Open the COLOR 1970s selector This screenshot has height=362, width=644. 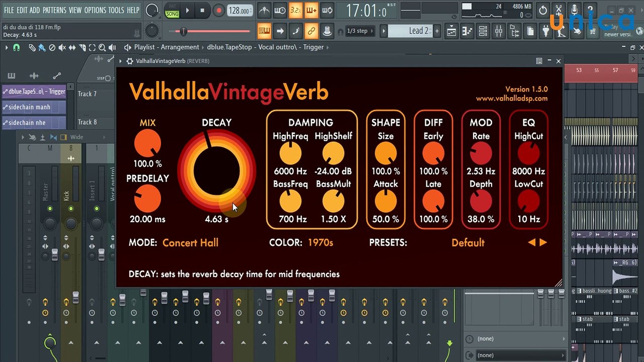320,242
